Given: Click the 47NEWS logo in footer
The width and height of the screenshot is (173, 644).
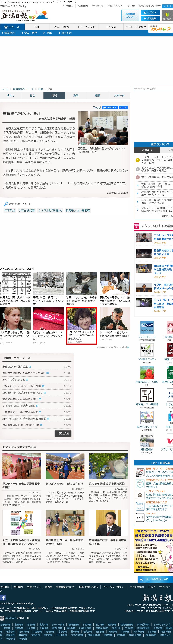Looking at the screenshot, I should click(x=2, y=618).
